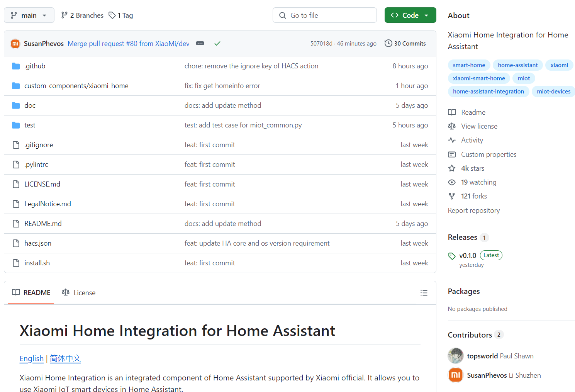Expand commit message ellipsis button
The height and width of the screenshot is (392, 575).
click(x=200, y=44)
